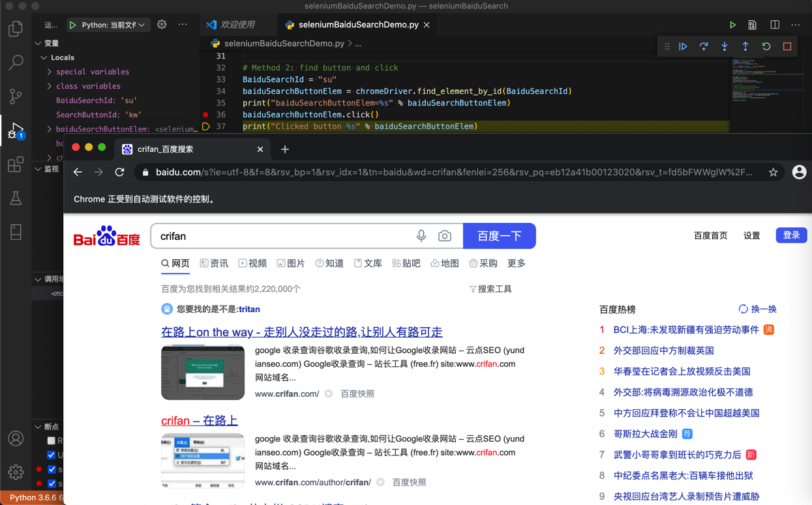Image resolution: width=812 pixels, height=505 pixels.
Task: Open Extensions view in activity bar
Action: 16,164
